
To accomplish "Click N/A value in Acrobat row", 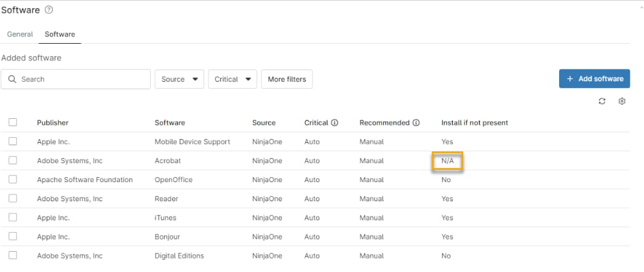I will coord(447,161).
